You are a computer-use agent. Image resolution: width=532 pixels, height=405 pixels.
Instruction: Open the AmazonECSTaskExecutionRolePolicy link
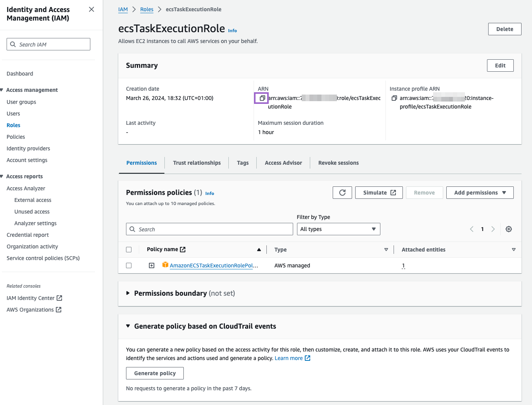point(213,265)
